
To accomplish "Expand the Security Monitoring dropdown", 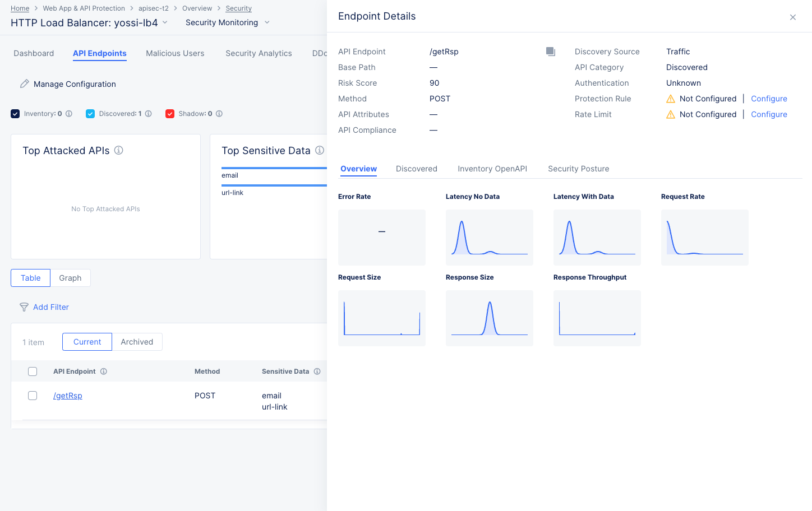I will [267, 22].
